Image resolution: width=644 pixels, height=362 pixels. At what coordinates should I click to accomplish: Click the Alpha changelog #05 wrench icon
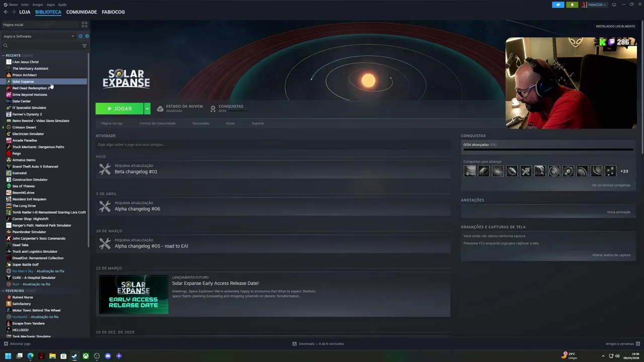105,244
